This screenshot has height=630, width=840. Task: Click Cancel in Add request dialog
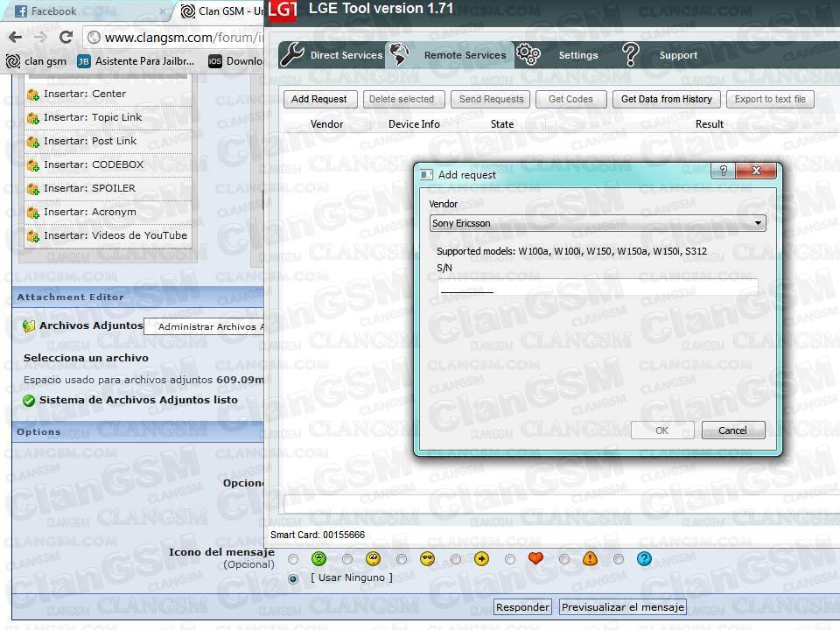pyautogui.click(x=733, y=430)
